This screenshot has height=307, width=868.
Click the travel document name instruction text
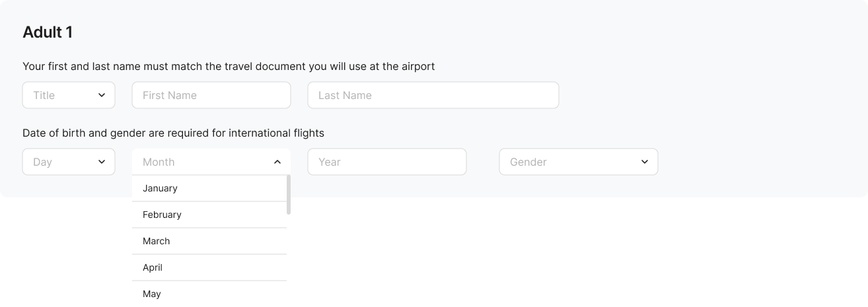point(229,66)
